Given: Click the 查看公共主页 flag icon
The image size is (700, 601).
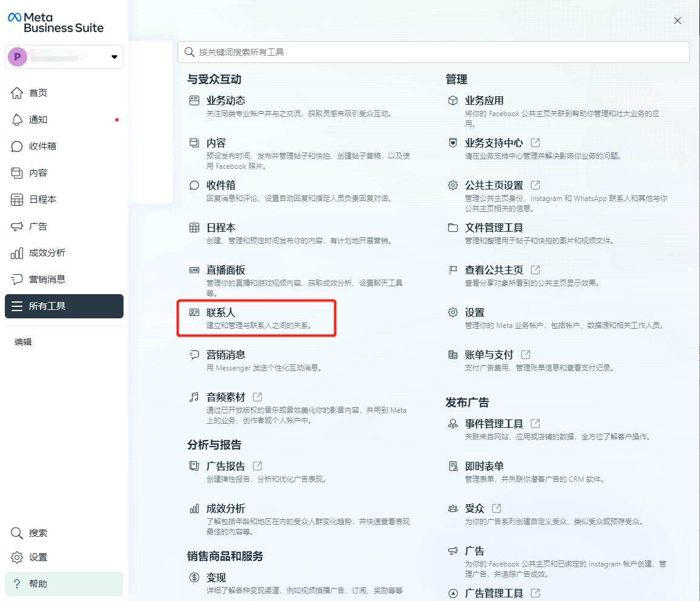Looking at the screenshot, I should click(x=452, y=270).
